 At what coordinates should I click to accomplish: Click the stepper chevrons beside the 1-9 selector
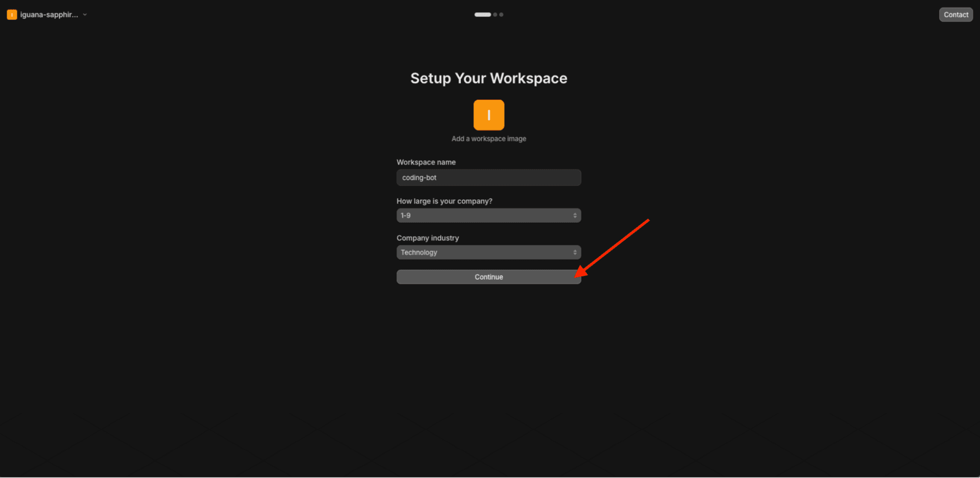pos(574,215)
